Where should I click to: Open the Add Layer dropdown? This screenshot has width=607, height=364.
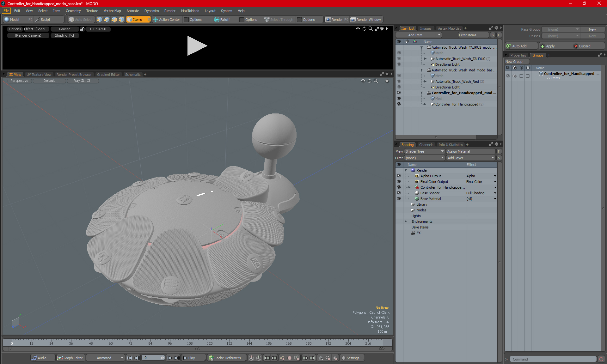(471, 158)
